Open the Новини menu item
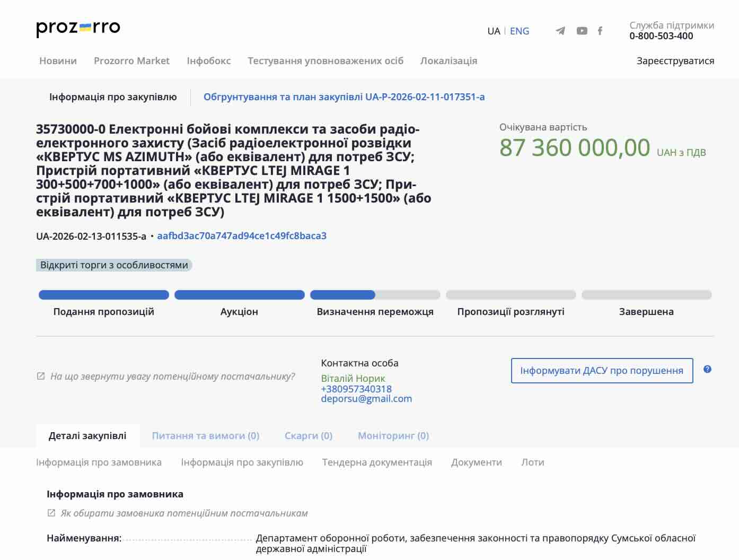This screenshot has width=739, height=560. point(58,60)
